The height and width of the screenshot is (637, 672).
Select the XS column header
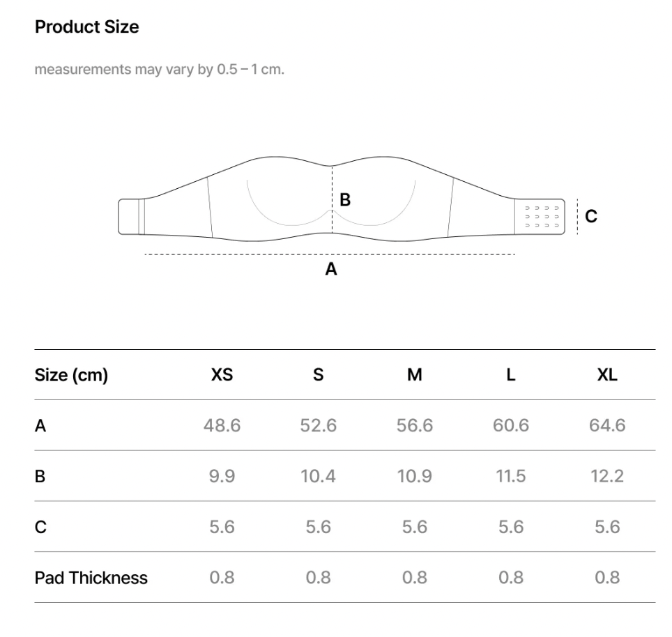coord(222,375)
